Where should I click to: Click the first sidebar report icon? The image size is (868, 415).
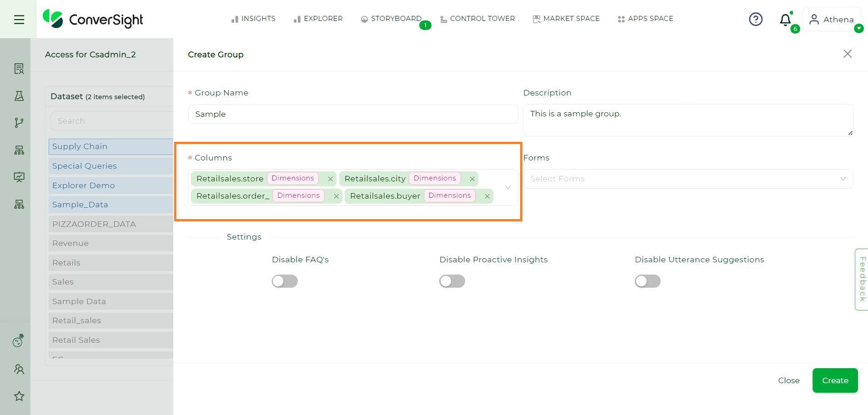click(19, 69)
